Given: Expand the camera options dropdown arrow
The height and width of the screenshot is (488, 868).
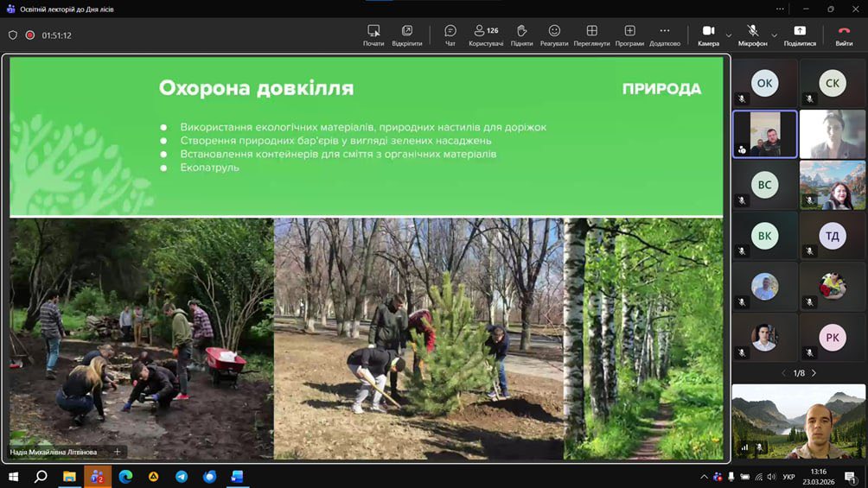Looking at the screenshot, I should pyautogui.click(x=729, y=35).
